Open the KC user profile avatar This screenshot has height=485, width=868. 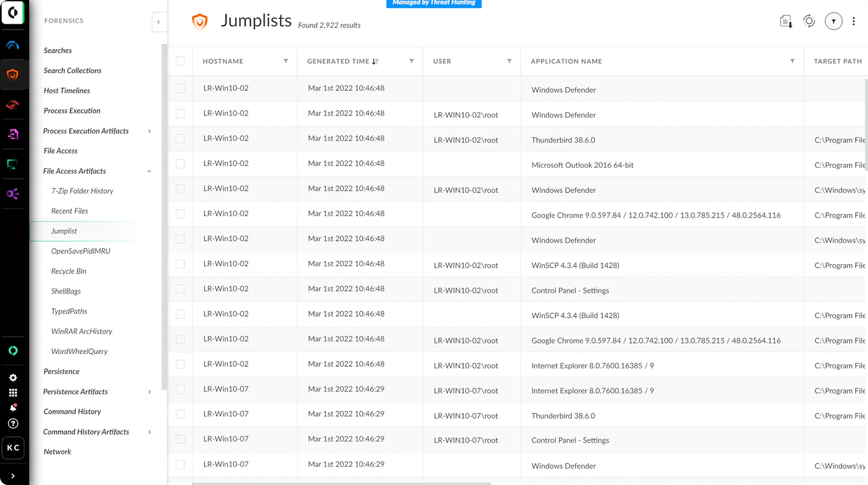pos(13,447)
